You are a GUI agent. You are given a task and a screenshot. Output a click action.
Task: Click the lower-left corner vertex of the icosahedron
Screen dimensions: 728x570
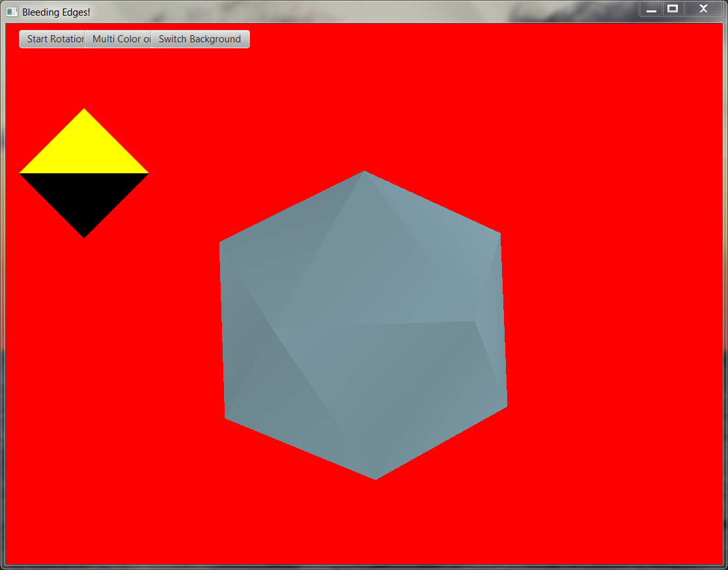tap(226, 418)
